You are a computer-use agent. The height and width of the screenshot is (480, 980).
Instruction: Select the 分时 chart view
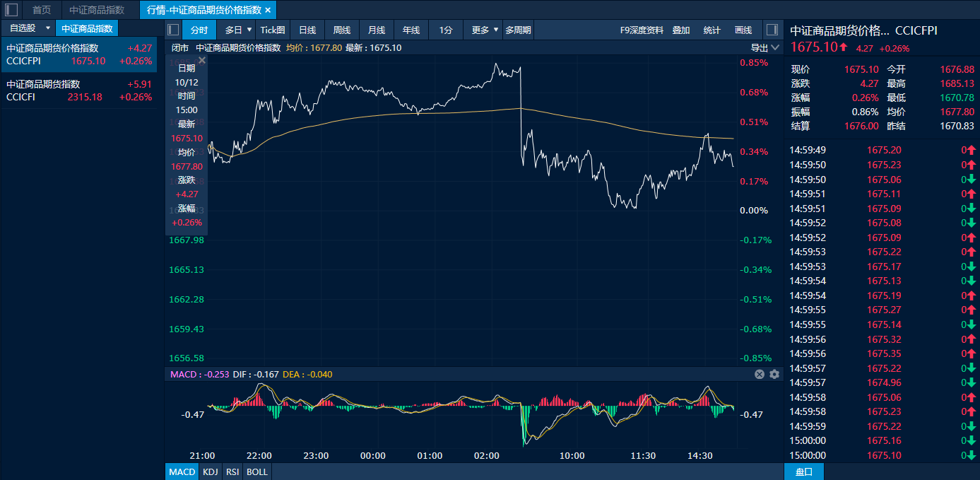199,30
